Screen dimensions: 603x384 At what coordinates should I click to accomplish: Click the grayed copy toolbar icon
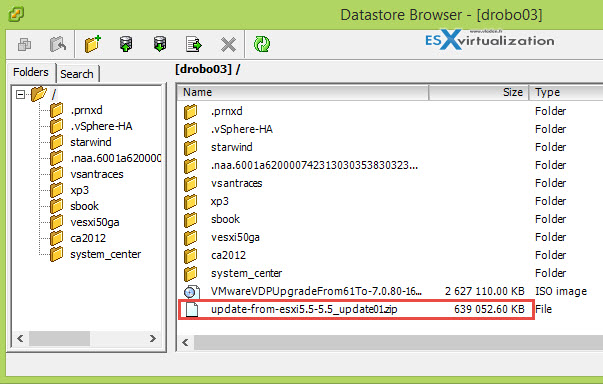(25, 45)
